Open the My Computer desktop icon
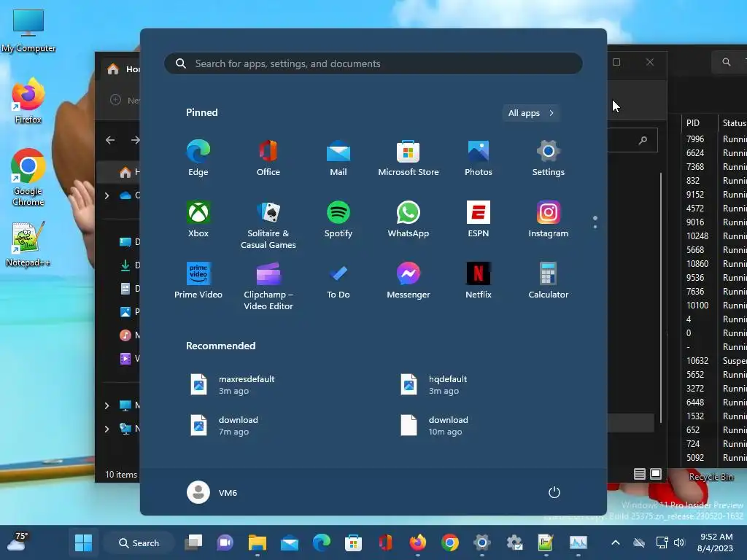Image resolution: width=747 pixels, height=560 pixels. pyautogui.click(x=28, y=31)
